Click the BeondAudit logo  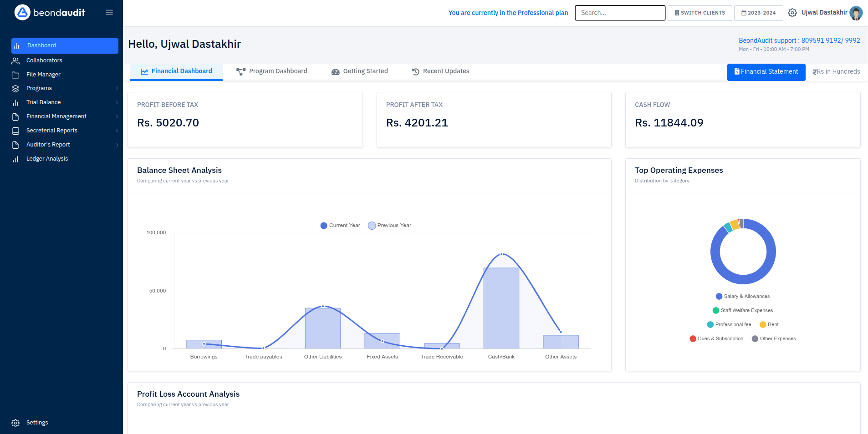tap(50, 12)
